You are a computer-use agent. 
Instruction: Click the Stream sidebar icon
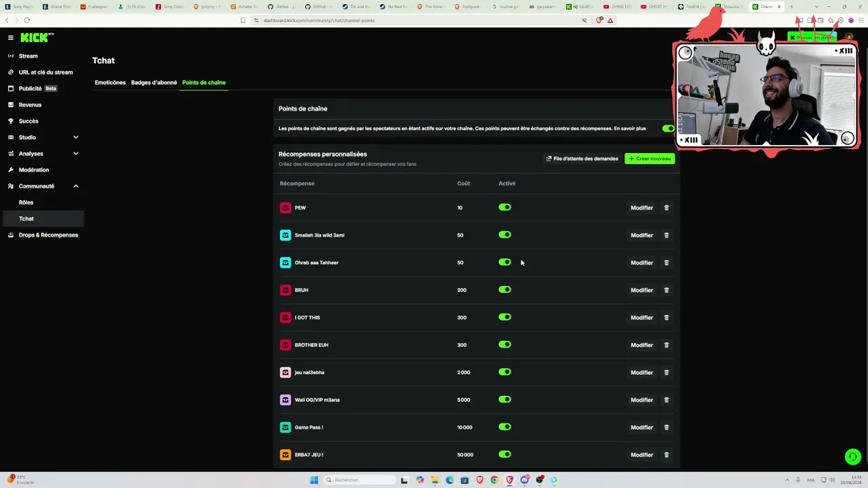click(11, 56)
